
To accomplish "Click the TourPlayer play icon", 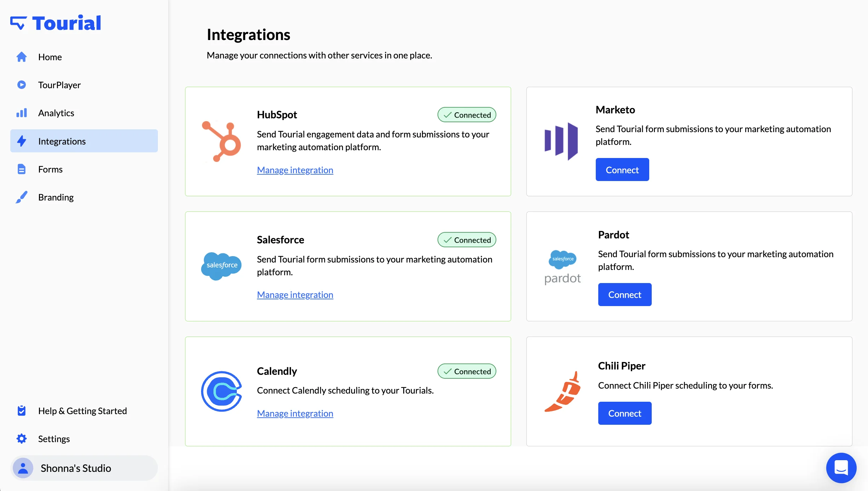I will pyautogui.click(x=22, y=85).
